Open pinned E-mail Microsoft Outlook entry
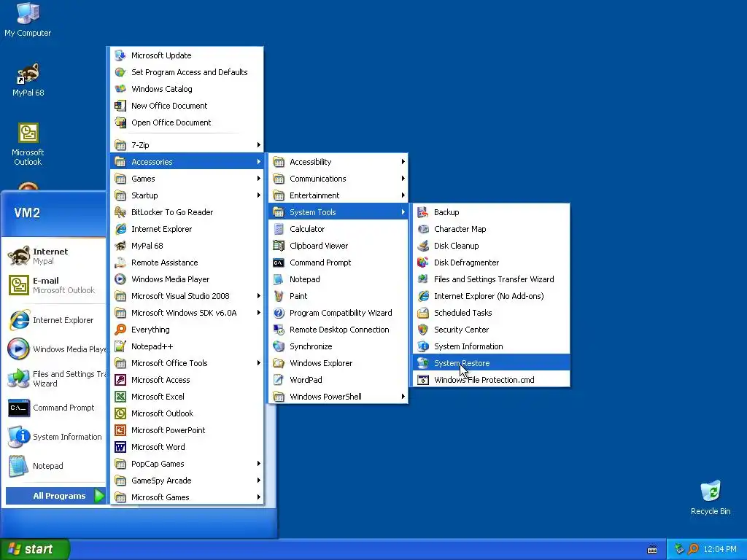747x560 pixels. [x=55, y=285]
